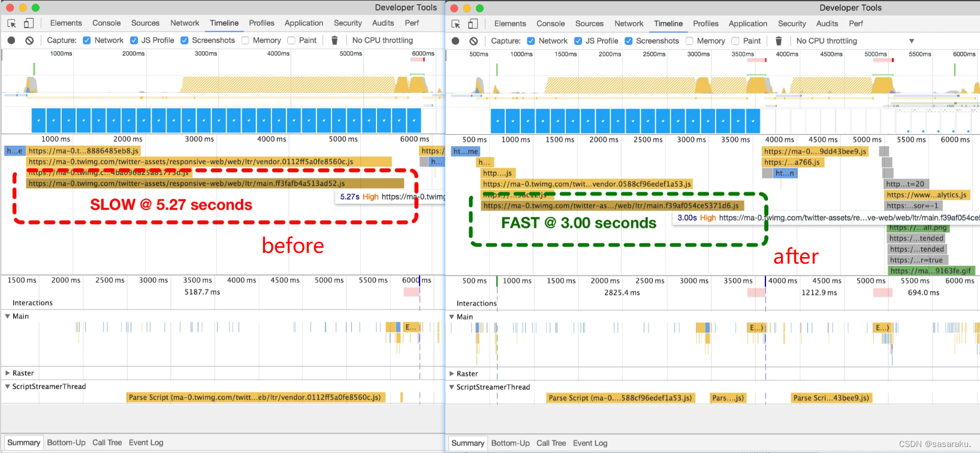The image size is (980, 453).
Task: Toggle device toolbar icon in right DevTools window
Action: pos(472,24)
